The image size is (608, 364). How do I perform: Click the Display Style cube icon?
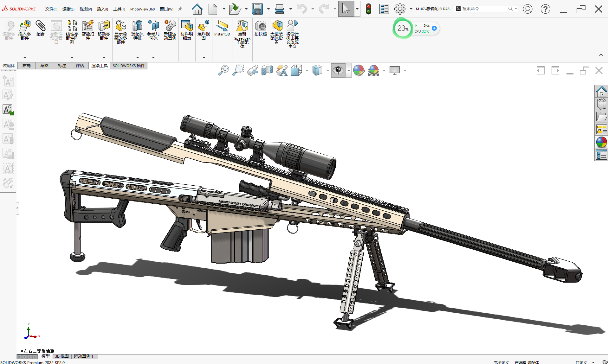click(317, 70)
